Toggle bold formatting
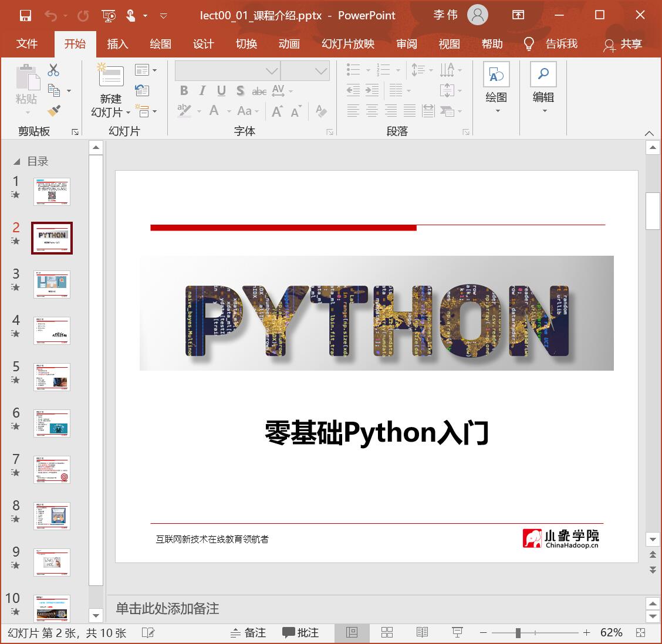The width and height of the screenshot is (662, 644). [x=184, y=91]
